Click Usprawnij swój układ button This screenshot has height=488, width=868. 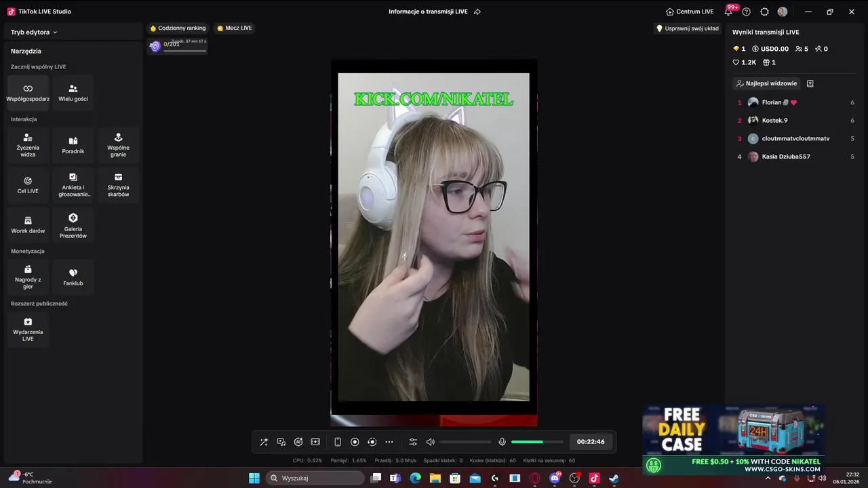(688, 28)
